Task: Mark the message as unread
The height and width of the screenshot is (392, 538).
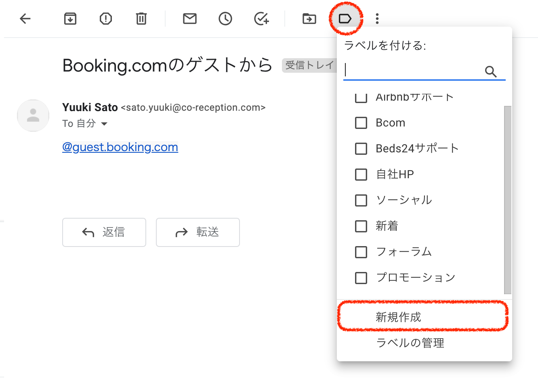Action: point(189,19)
